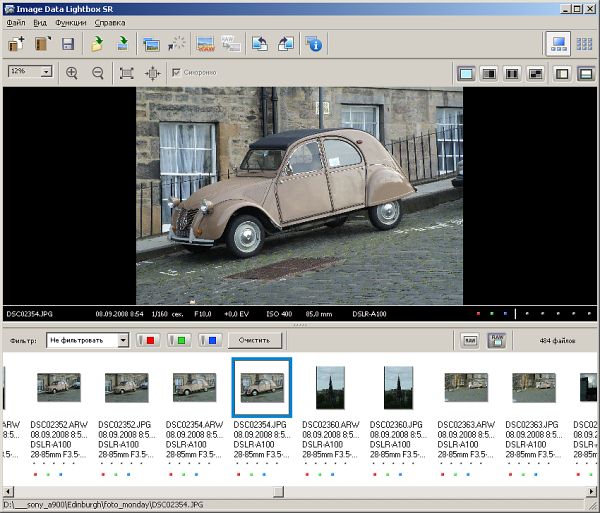This screenshot has height=513, width=600.
Task: Set green label under DSC02360.ARW thumbnail
Action: click(320, 474)
